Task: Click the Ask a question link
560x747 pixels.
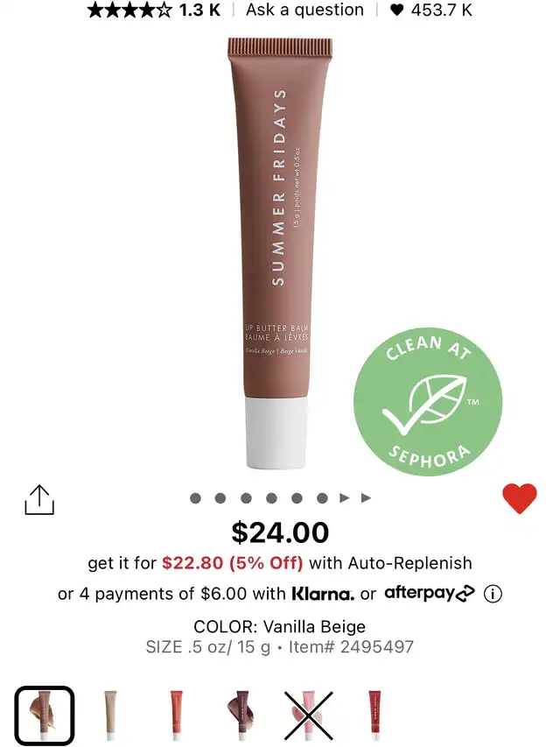Action: click(x=304, y=10)
